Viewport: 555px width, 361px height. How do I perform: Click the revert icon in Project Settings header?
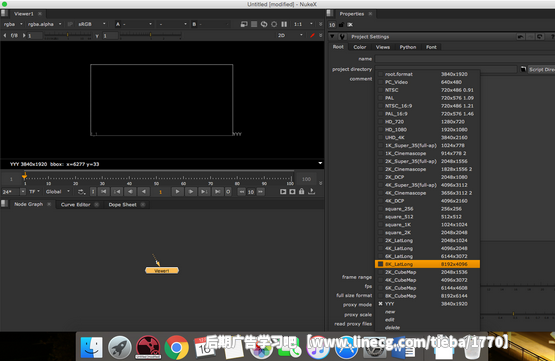click(539, 37)
